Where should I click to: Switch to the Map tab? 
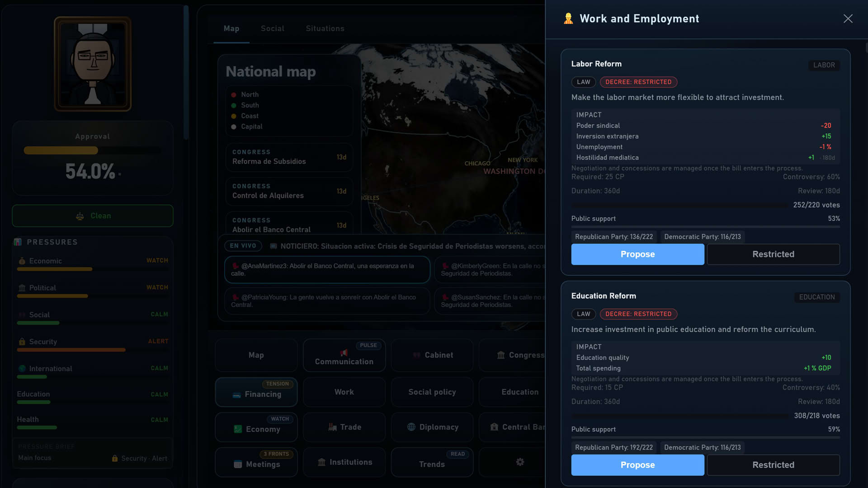pos(231,28)
